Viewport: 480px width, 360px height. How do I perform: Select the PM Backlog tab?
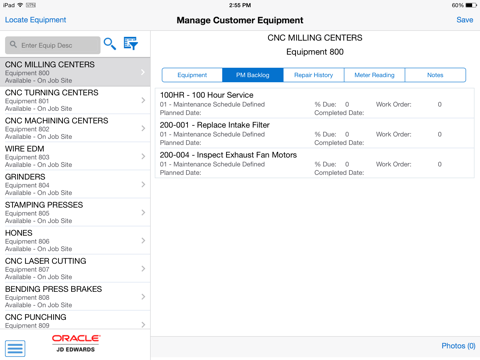(253, 75)
